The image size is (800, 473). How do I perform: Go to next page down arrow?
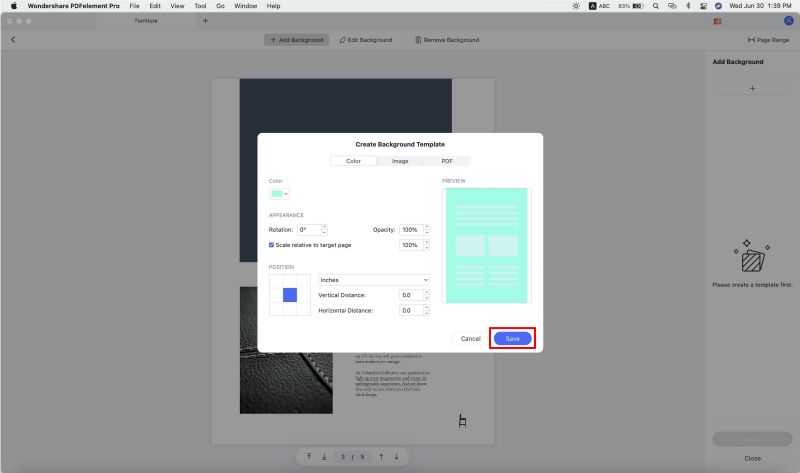click(396, 457)
